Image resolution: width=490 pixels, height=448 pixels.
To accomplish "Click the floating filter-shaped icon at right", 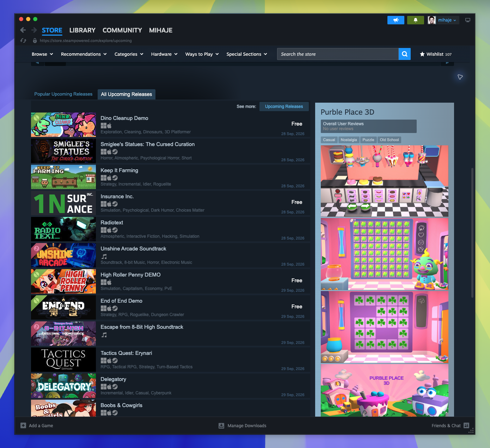I will coord(460,77).
